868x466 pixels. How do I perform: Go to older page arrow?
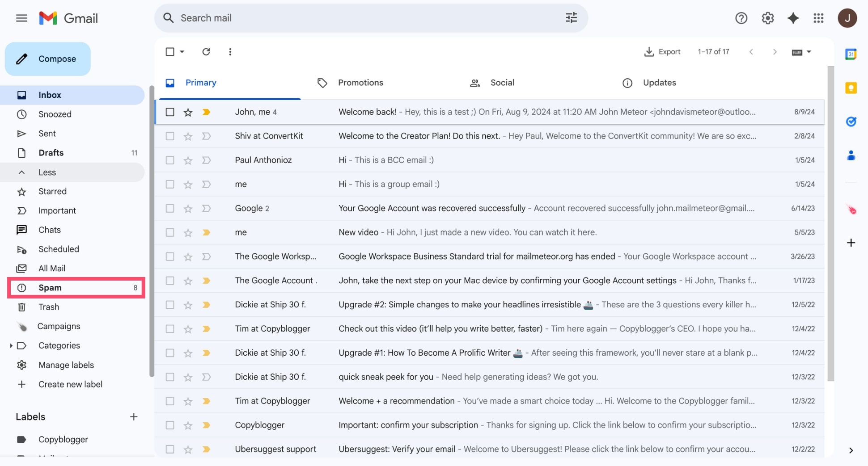[775, 52]
